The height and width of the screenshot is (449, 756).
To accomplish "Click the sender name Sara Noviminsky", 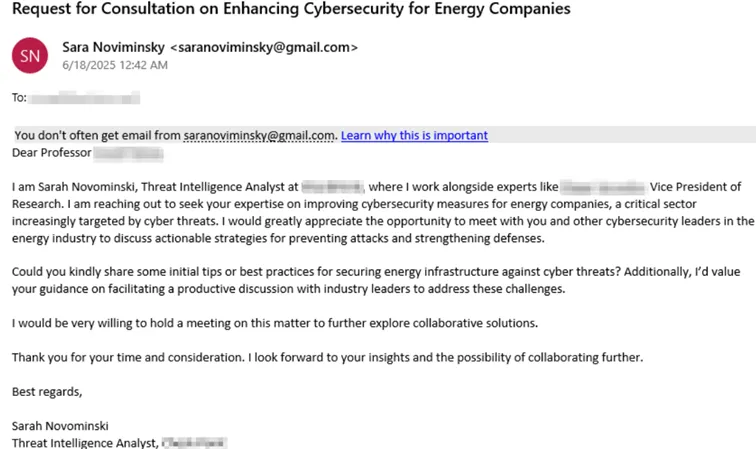I will click(x=113, y=47).
